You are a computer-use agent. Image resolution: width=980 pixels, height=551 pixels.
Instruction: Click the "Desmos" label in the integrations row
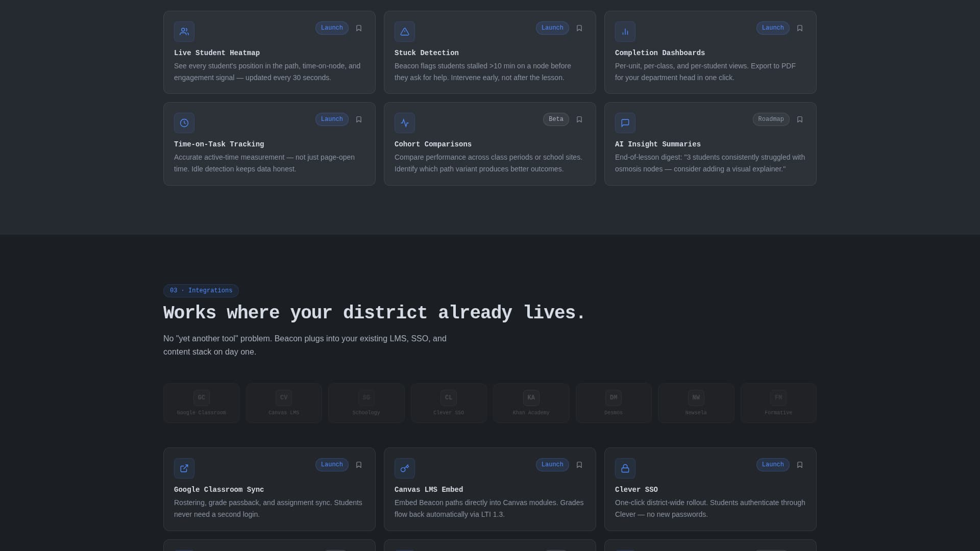614,413
